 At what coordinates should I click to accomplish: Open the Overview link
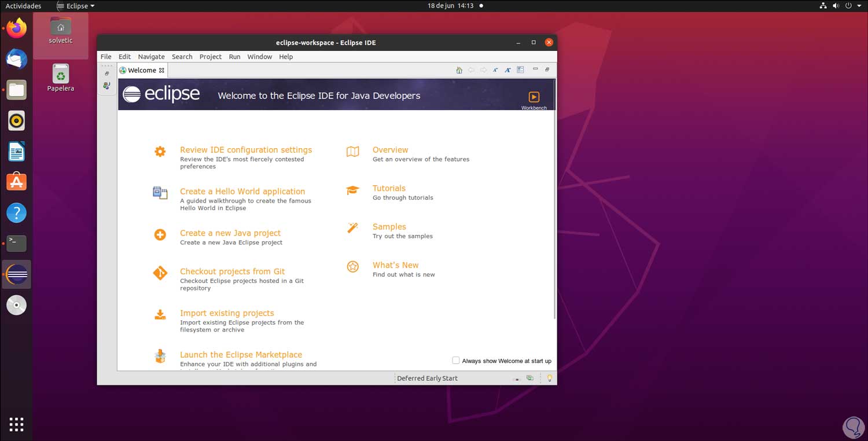[x=390, y=150]
